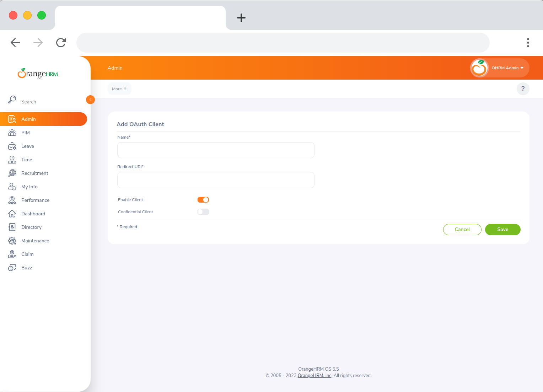Collapse the sidebar with the orange chevron
This screenshot has height=392, width=543.
point(90,100)
